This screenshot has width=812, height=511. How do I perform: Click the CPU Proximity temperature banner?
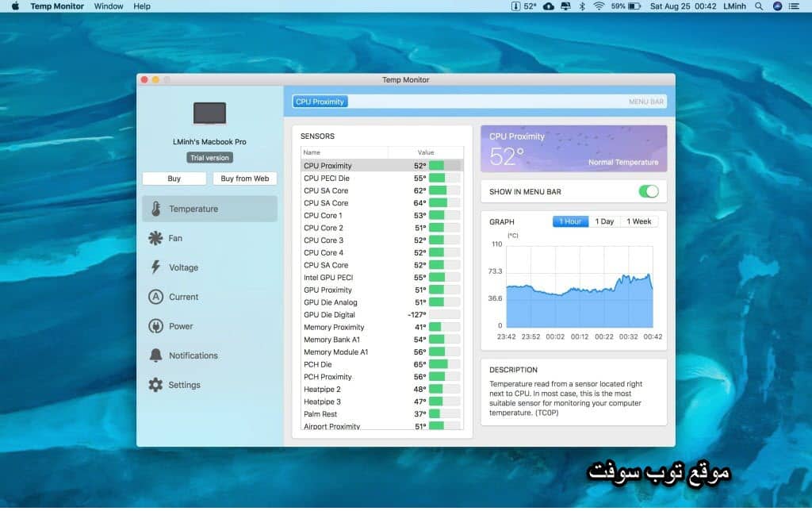574,148
